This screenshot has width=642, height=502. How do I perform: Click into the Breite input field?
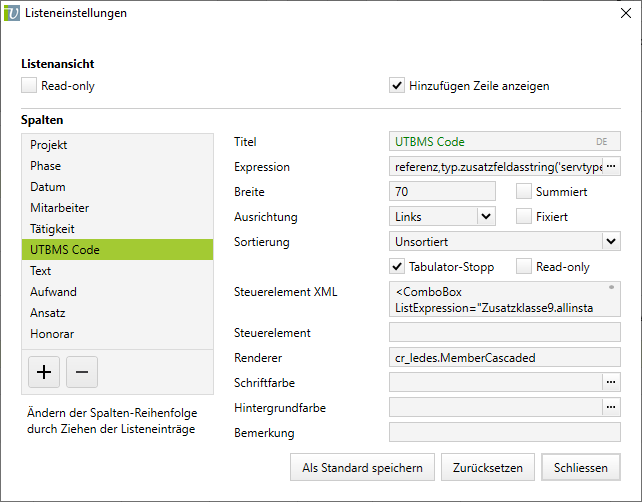click(x=441, y=191)
